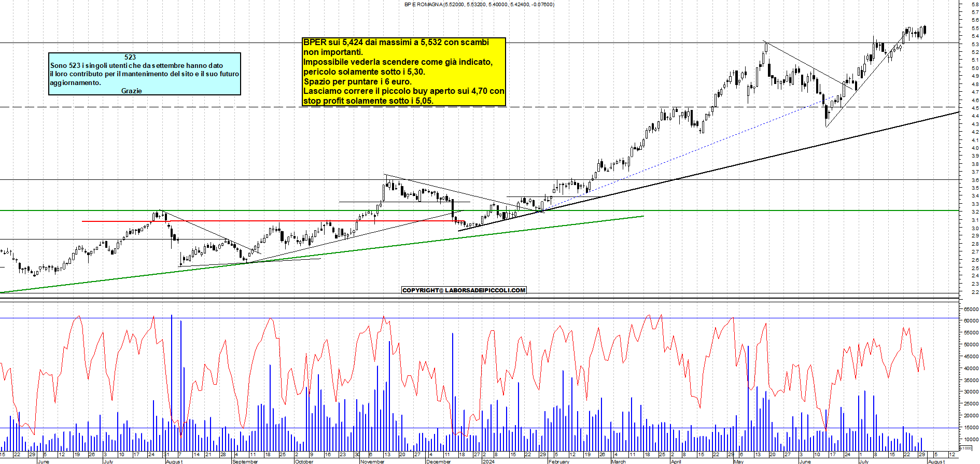
Task: Click 'pericolo solamente sotto i 5,30.'
Action: [364, 72]
